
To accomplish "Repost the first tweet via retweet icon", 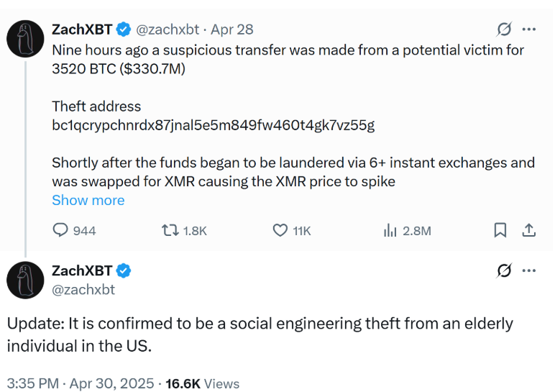I will (170, 231).
